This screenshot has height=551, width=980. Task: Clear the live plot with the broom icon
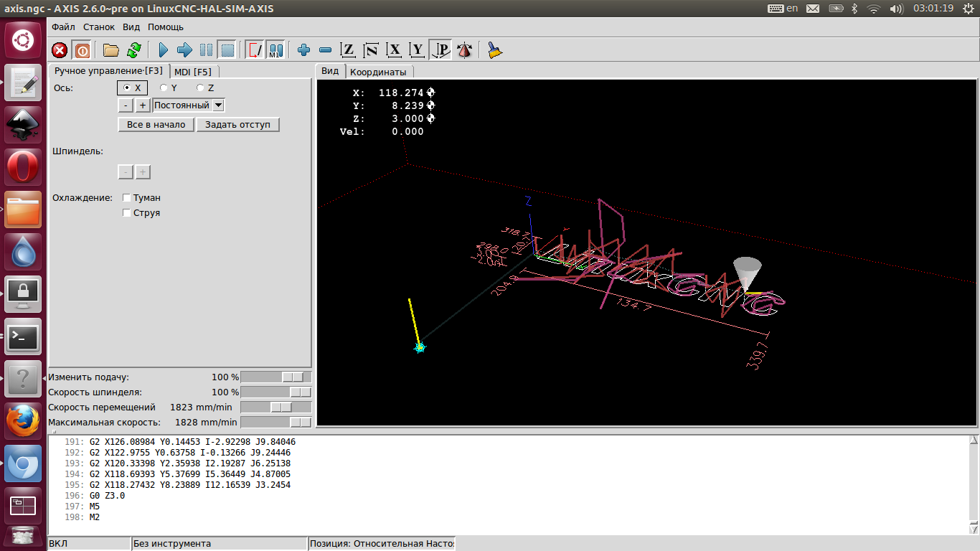point(494,50)
